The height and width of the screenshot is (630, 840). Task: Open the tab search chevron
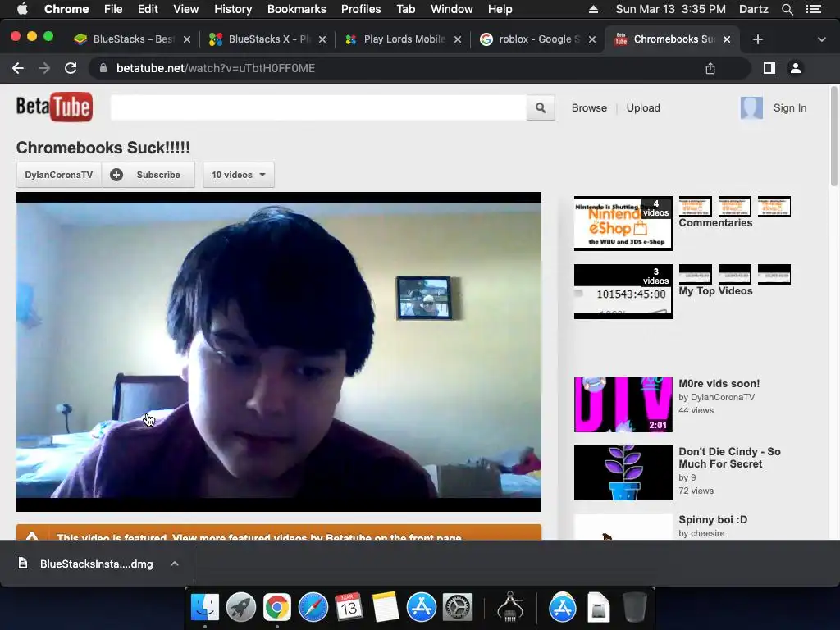[x=821, y=39]
